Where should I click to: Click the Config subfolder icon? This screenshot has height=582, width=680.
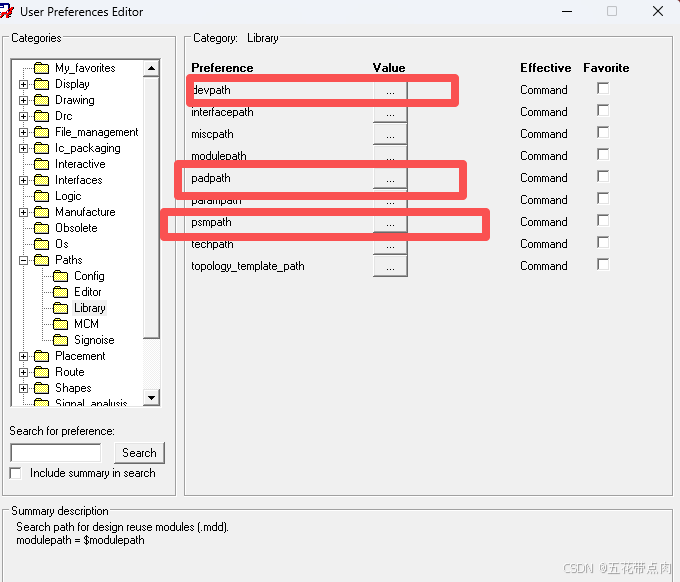point(61,276)
